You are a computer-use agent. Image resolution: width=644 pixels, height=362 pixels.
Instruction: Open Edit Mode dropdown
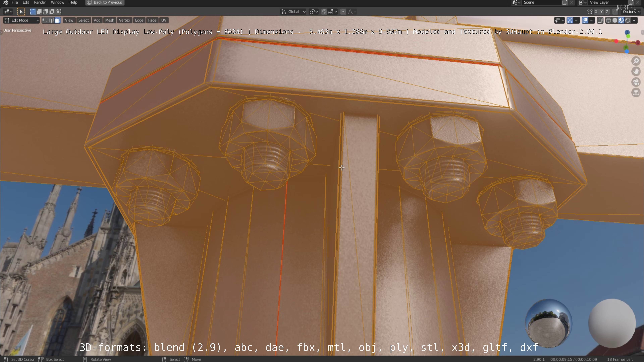tap(21, 20)
